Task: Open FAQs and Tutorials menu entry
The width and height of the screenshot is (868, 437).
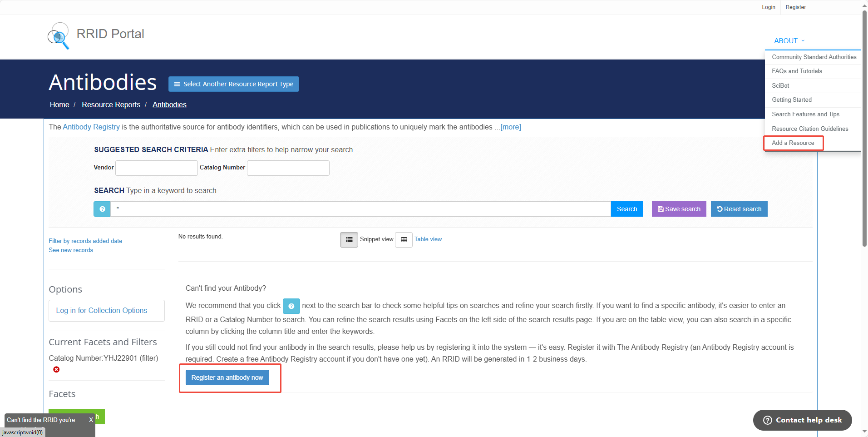Action: [x=797, y=71]
